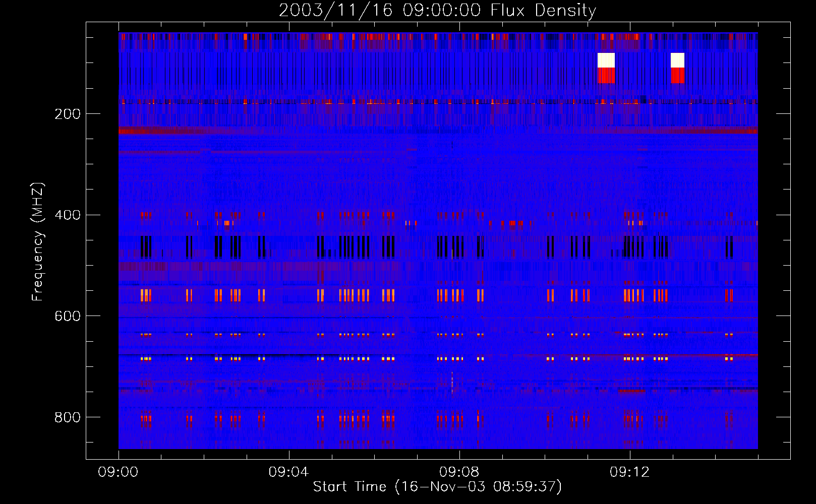816x504 pixels.
Task: Click the red block under the second white burst
Action: click(678, 76)
